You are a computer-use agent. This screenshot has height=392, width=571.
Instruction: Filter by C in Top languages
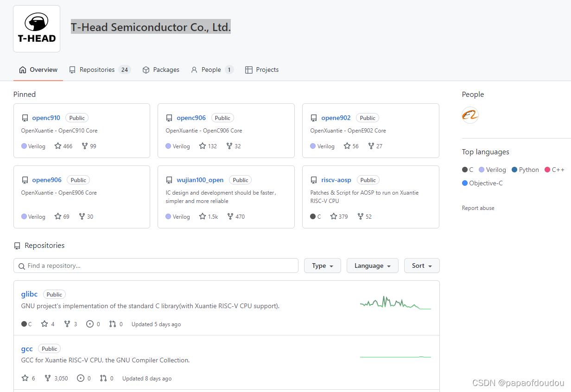click(x=468, y=170)
